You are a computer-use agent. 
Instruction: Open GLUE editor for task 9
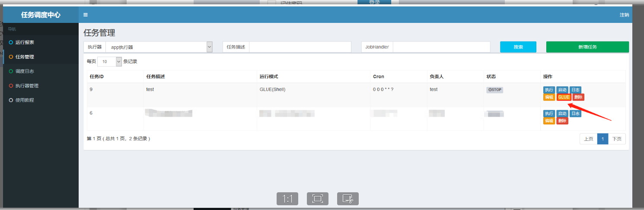(x=564, y=97)
